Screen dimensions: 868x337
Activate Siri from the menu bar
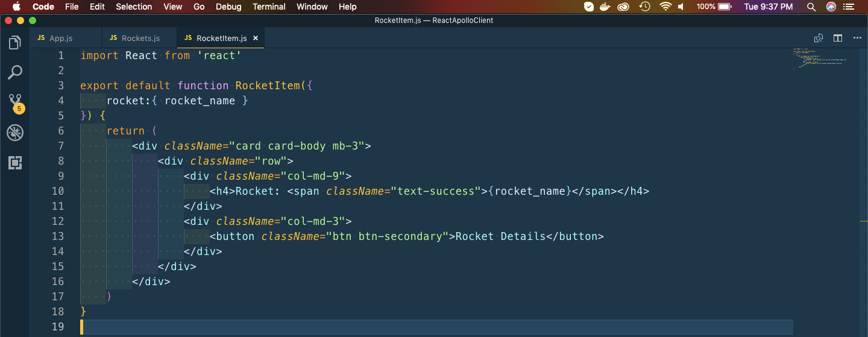[x=831, y=7]
